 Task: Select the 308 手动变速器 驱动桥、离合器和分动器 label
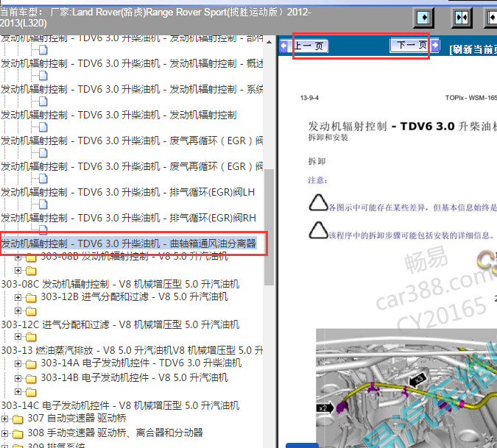tap(115, 433)
